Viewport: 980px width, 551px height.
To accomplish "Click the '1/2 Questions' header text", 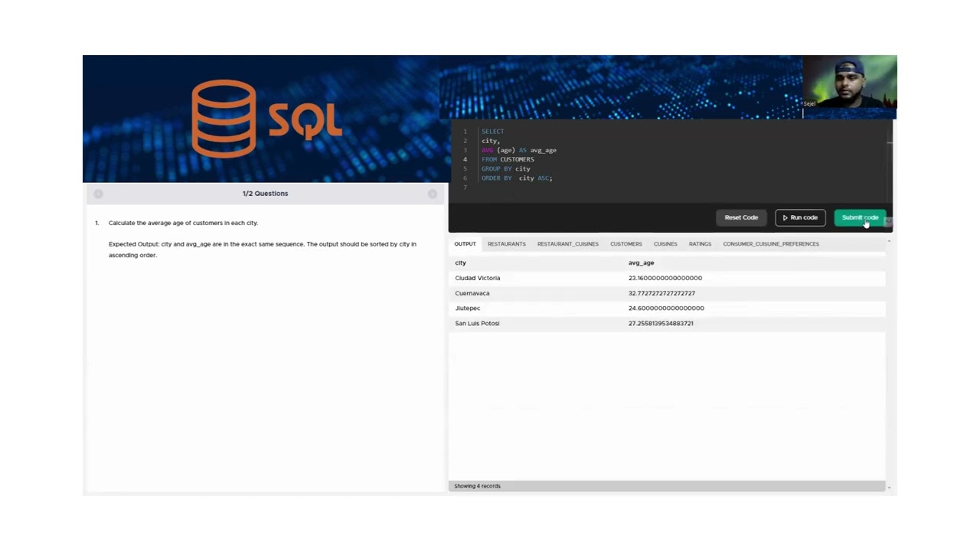I will [266, 194].
